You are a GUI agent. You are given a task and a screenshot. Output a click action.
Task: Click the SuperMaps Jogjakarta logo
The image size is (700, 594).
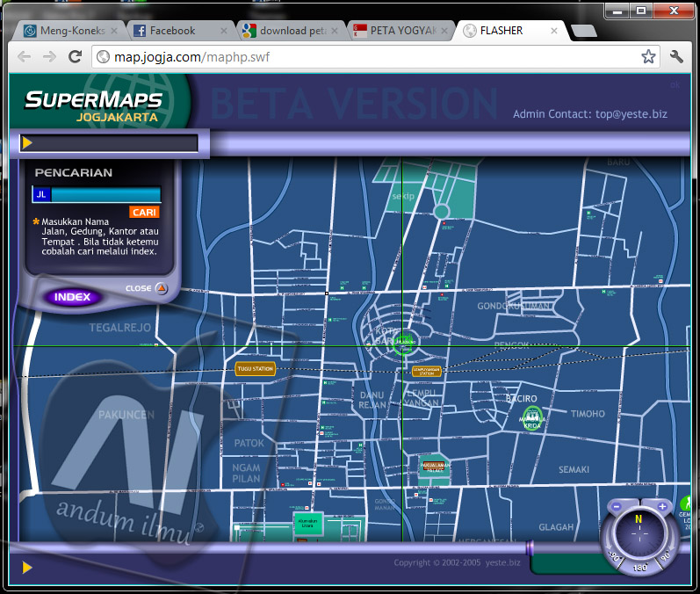point(94,105)
